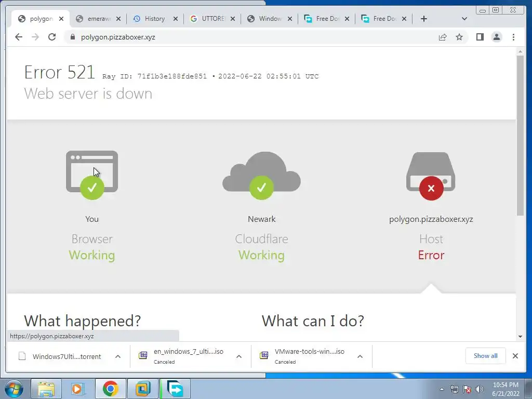532x399 pixels.
Task: Click the browser window status icon
Action: [92, 175]
